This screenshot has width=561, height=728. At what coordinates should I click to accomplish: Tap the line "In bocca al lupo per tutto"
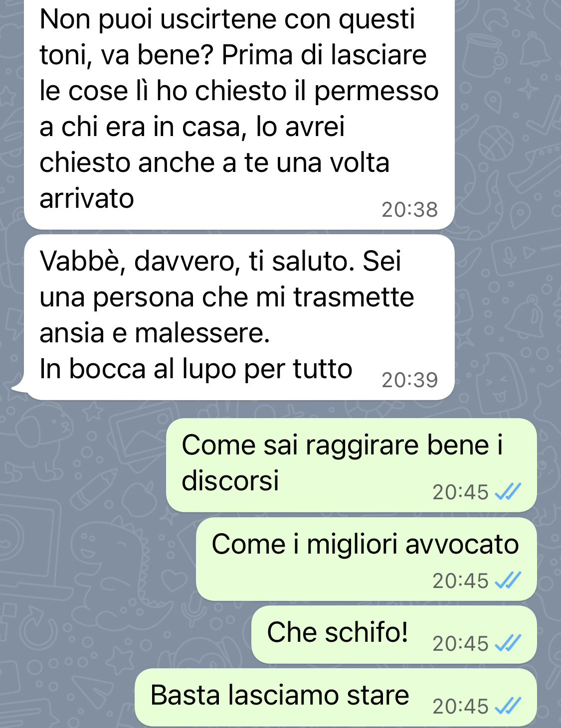click(x=196, y=369)
